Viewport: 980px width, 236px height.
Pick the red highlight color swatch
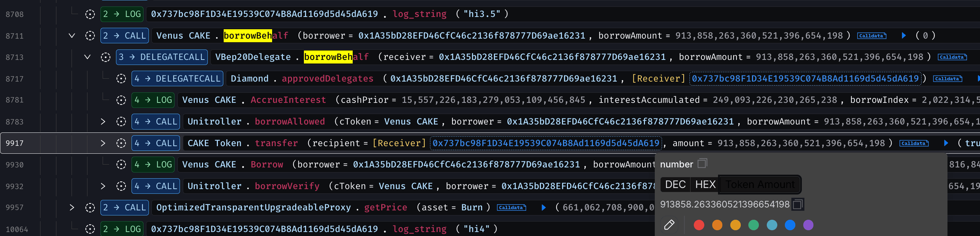point(699,225)
